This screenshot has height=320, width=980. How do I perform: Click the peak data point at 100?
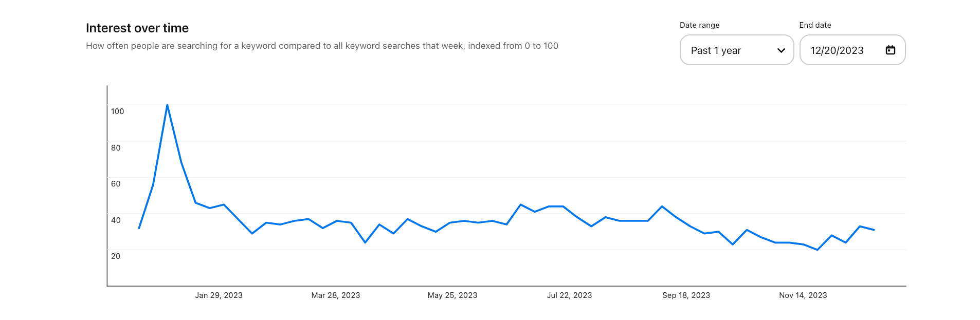[167, 105]
